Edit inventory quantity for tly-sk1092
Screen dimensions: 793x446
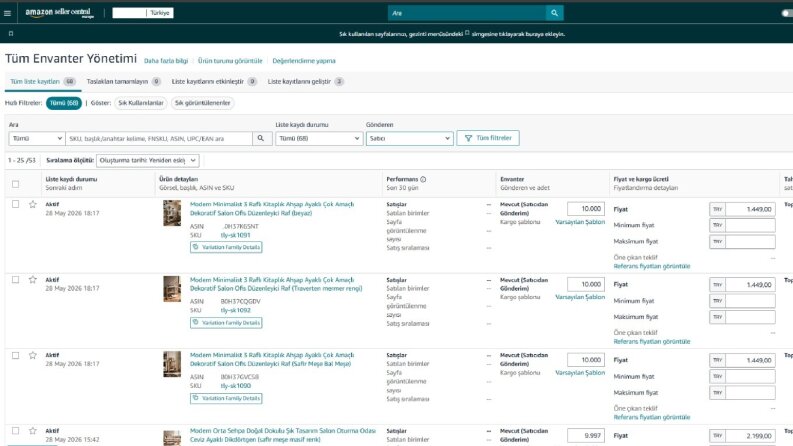pyautogui.click(x=586, y=284)
